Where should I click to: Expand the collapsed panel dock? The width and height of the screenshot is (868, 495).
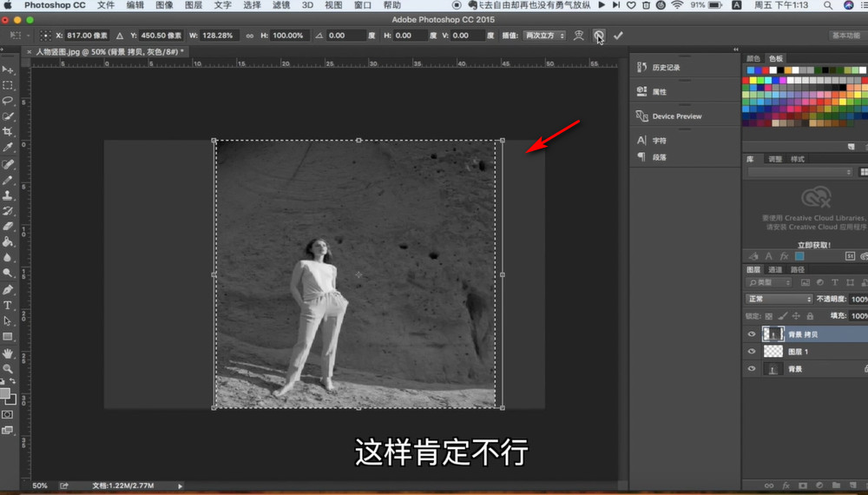tap(736, 49)
